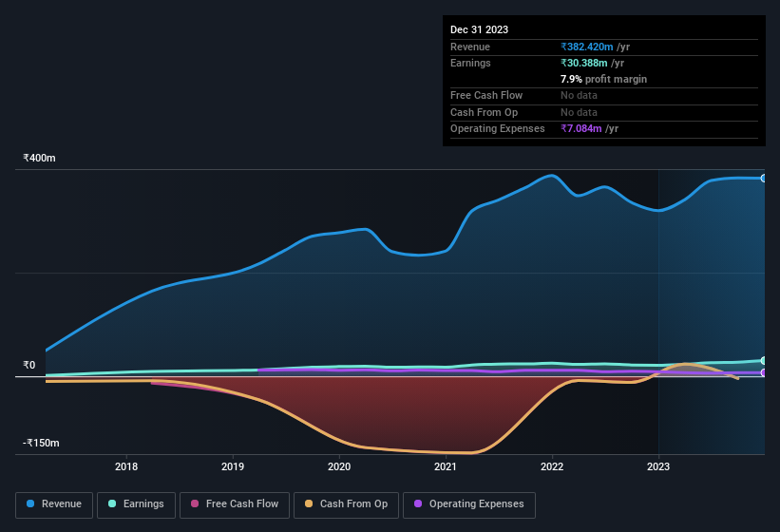780x532 pixels.
Task: Click the 2023 x-axis year label
Action: click(658, 466)
